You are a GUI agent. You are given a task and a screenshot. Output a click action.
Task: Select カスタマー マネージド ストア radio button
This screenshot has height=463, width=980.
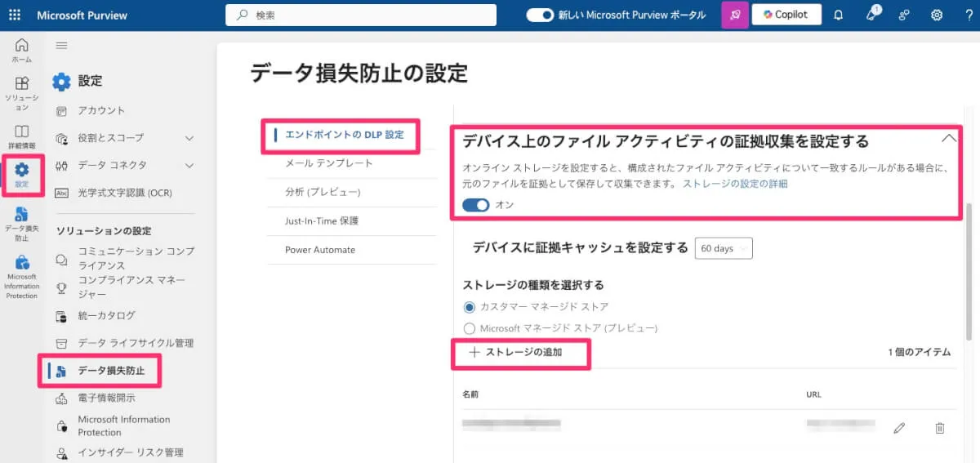click(469, 307)
